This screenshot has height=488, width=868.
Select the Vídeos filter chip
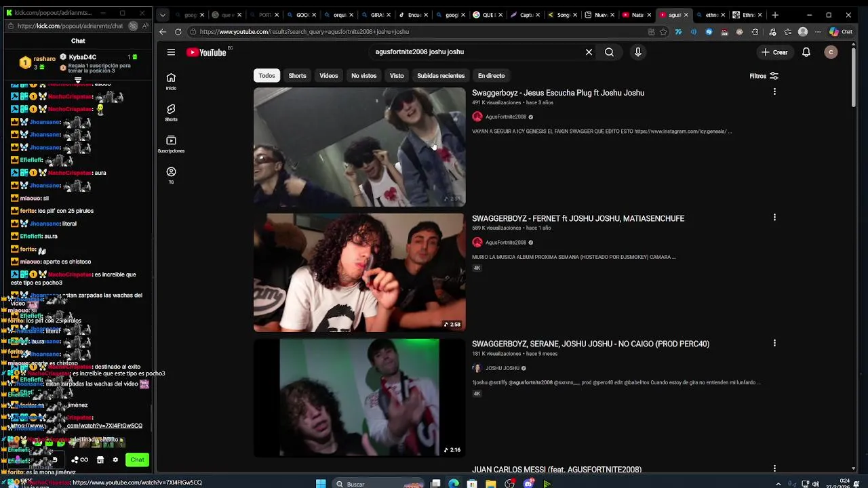pyautogui.click(x=329, y=76)
